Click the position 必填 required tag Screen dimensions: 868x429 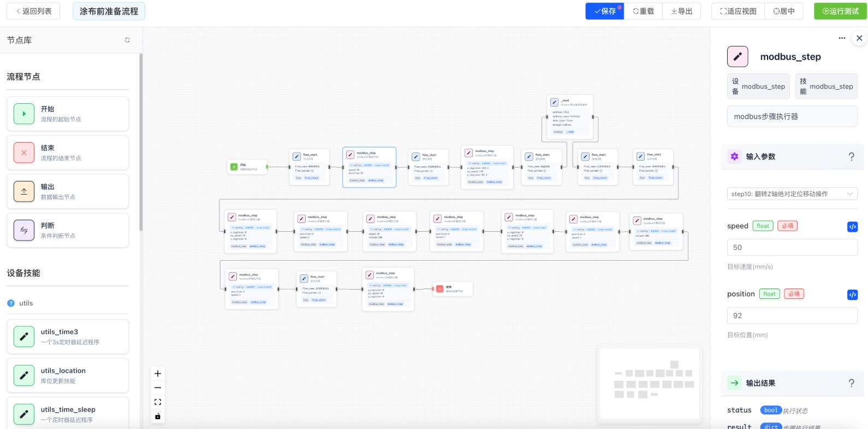[x=794, y=294]
